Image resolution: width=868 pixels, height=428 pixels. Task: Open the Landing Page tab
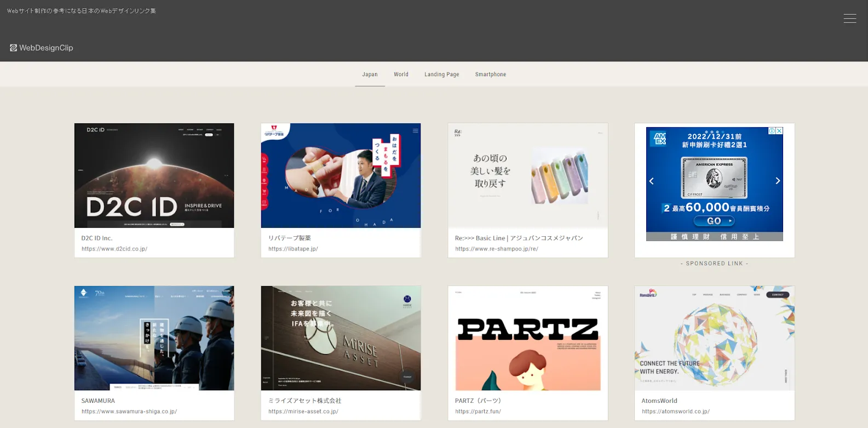click(x=441, y=75)
